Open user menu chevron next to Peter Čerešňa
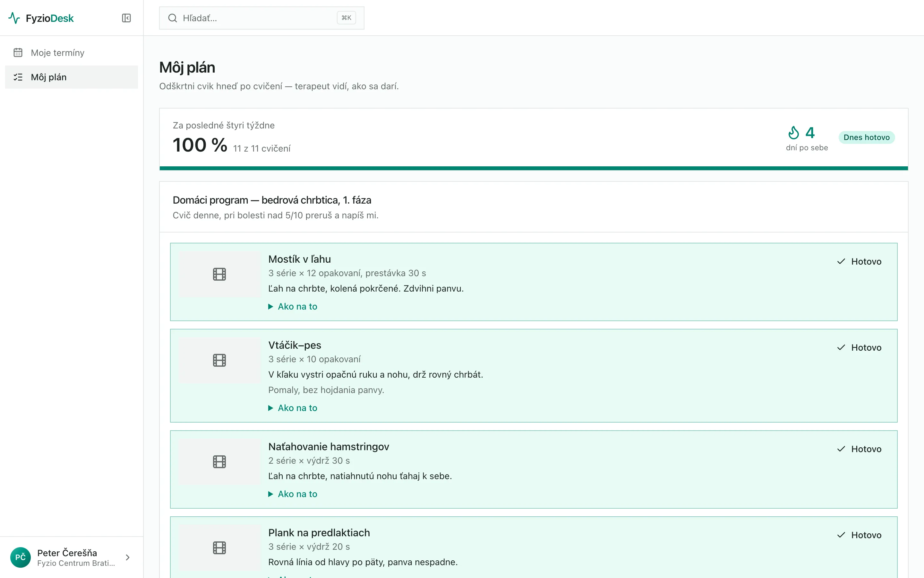Screen dimensions: 924x578 tap(127, 557)
